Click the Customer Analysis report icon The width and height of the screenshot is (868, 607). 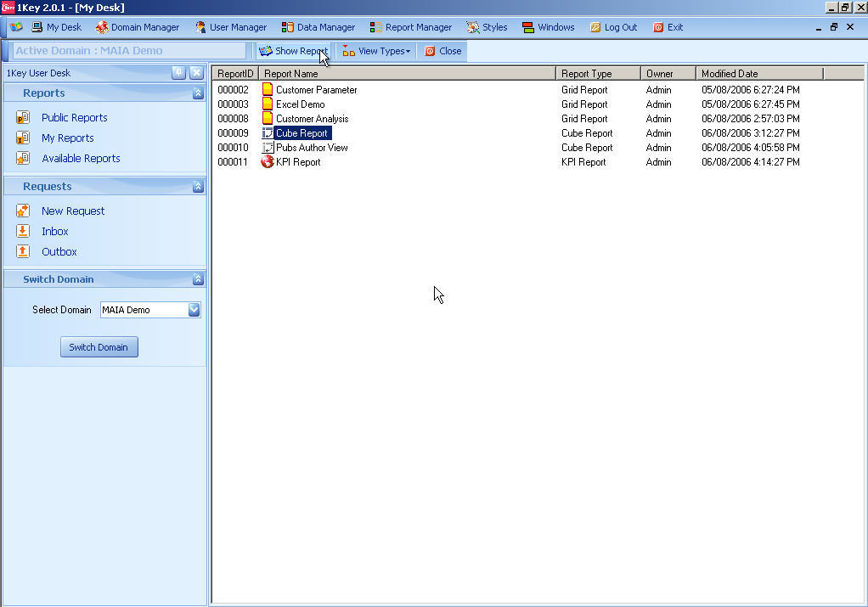[x=268, y=118]
